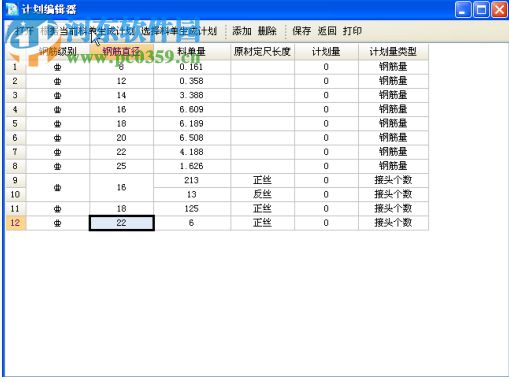Click diameter cell 12 in row 2
Viewport: 509px width, 382px height.
(x=122, y=81)
